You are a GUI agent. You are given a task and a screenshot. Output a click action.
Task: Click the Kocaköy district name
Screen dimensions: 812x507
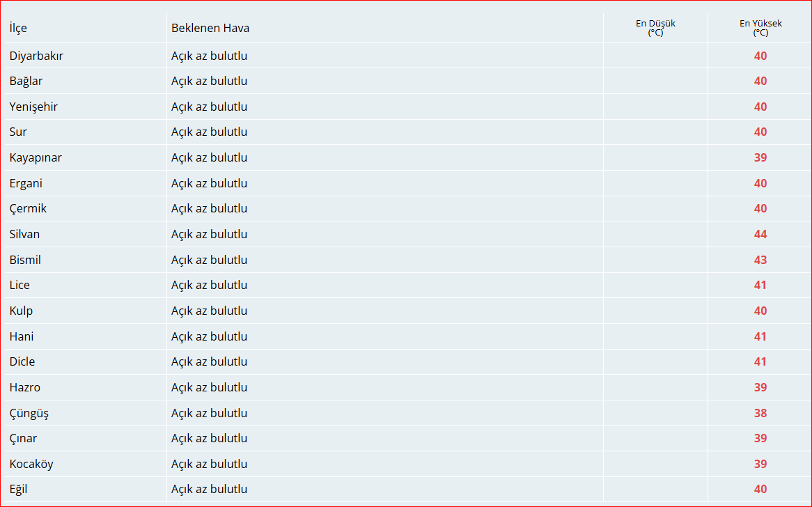(x=31, y=464)
